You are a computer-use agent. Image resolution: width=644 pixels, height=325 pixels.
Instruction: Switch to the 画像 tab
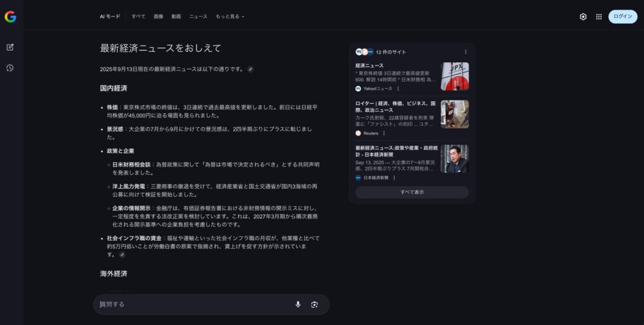pyautogui.click(x=158, y=16)
